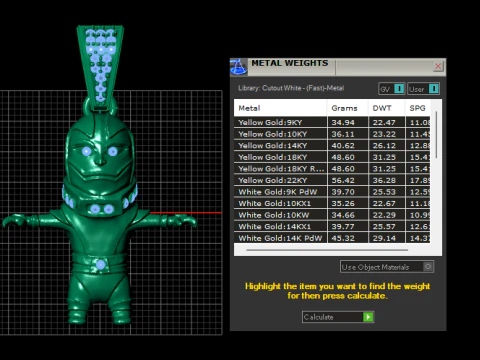The height and width of the screenshot is (360, 480).
Task: Sort by the Grams column header
Action: 348,108
